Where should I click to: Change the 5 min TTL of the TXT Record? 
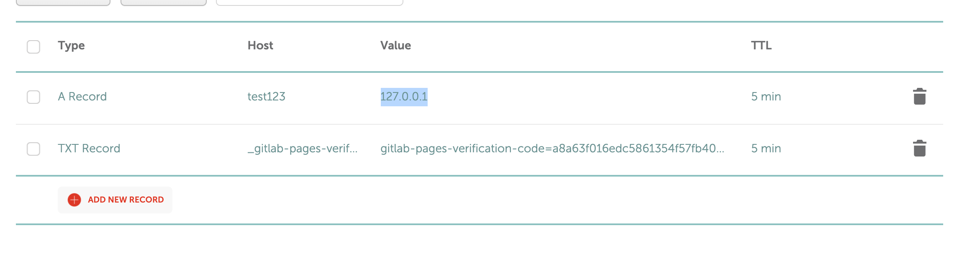click(x=766, y=149)
